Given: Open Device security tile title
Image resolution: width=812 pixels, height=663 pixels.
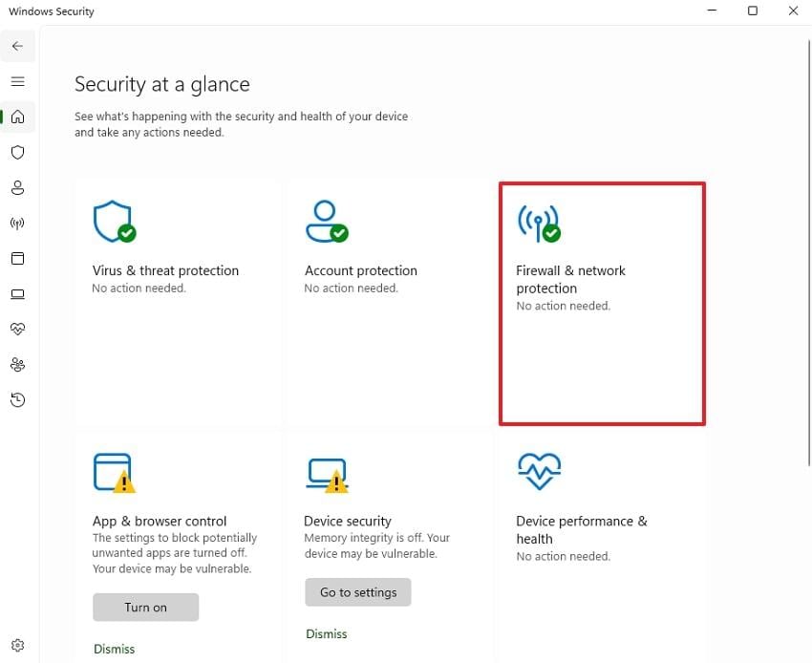Looking at the screenshot, I should click(x=348, y=521).
